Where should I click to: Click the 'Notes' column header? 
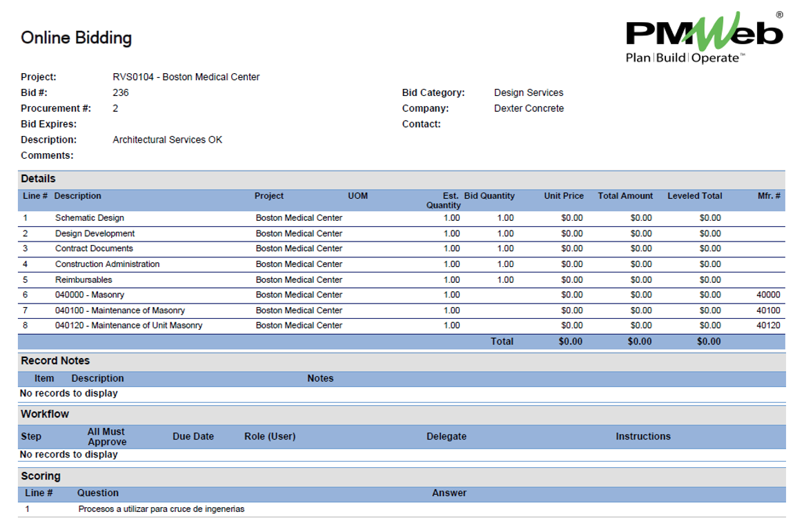point(320,378)
